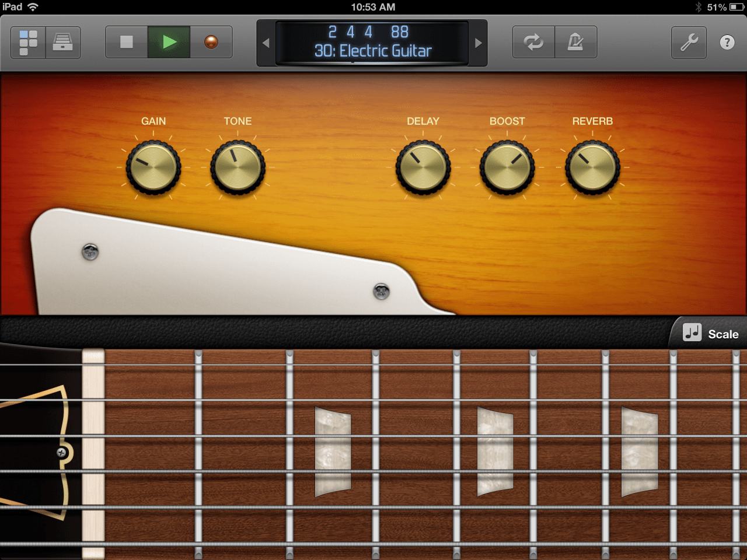Go to previous preset with left arrow
Screen dimensions: 747x560
[x=266, y=43]
